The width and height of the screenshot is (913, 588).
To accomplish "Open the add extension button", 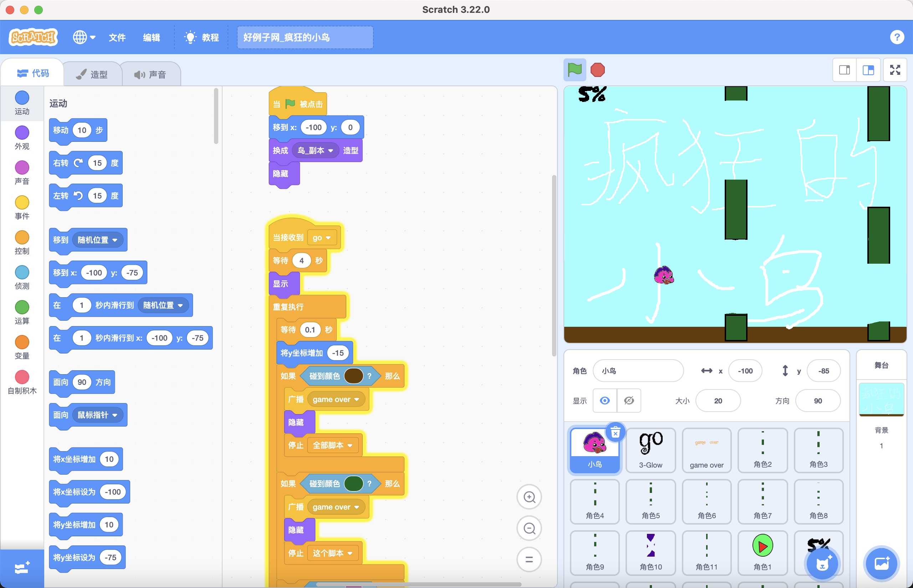I will coord(22,568).
